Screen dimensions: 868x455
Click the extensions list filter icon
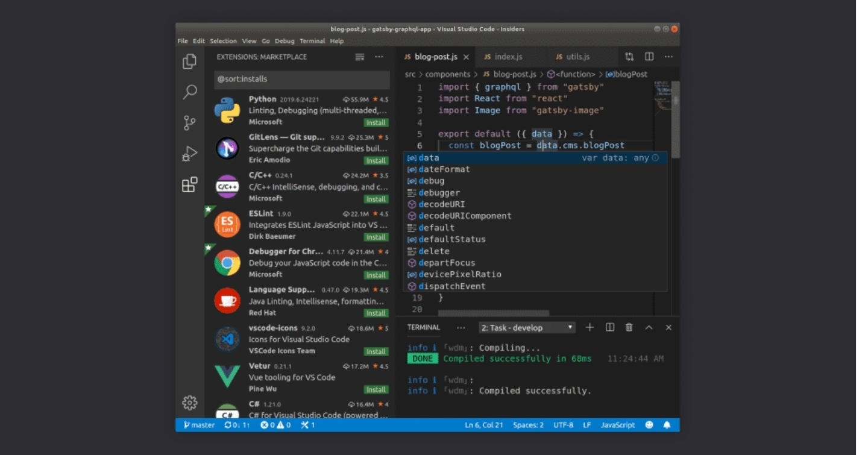[x=360, y=57]
